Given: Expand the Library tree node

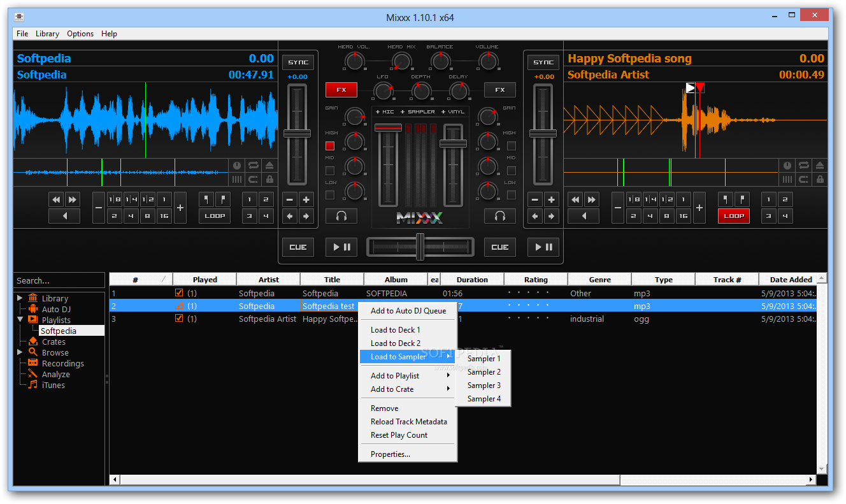Looking at the screenshot, I should point(20,298).
